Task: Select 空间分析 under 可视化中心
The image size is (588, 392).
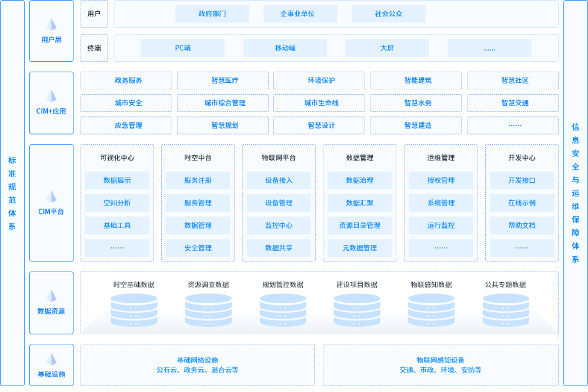Action: coord(117,203)
